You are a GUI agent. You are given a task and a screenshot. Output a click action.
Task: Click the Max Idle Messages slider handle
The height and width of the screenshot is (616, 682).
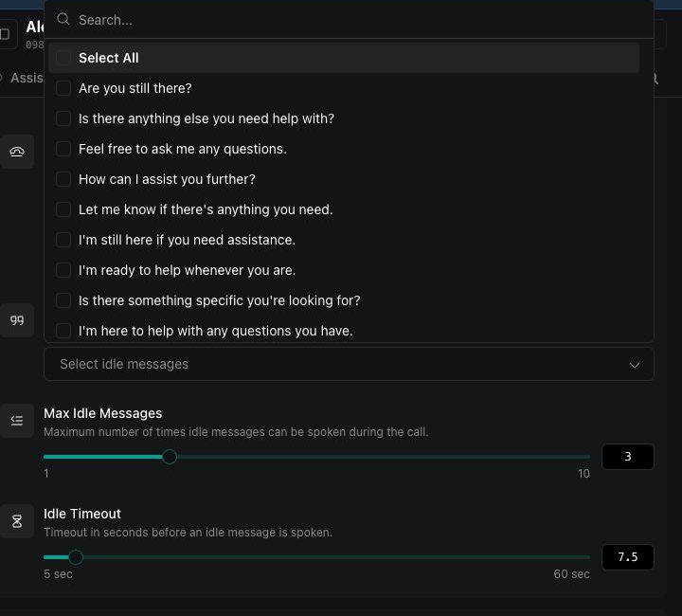click(170, 457)
